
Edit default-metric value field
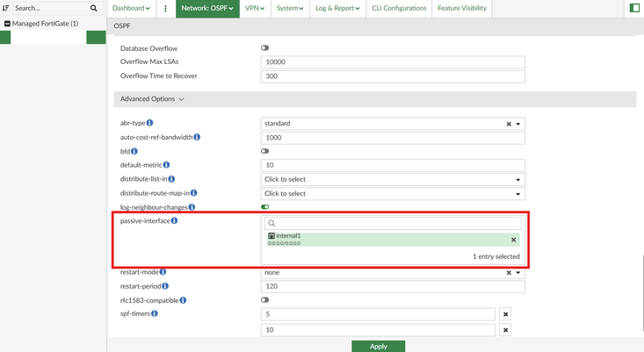tap(393, 165)
